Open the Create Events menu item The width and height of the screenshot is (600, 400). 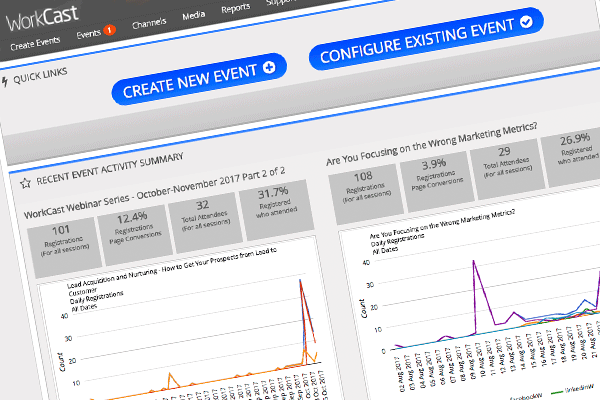[35, 43]
